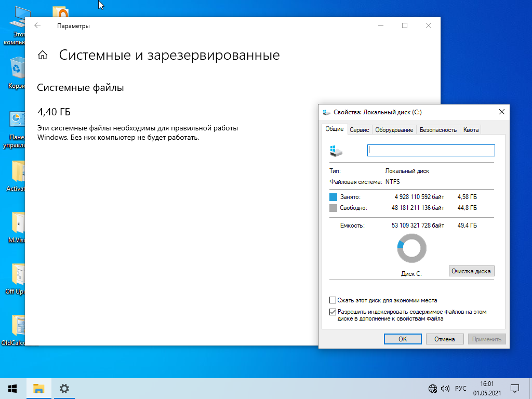The image size is (532, 399).
Task: Focus the disk label input field
Action: [431, 150]
